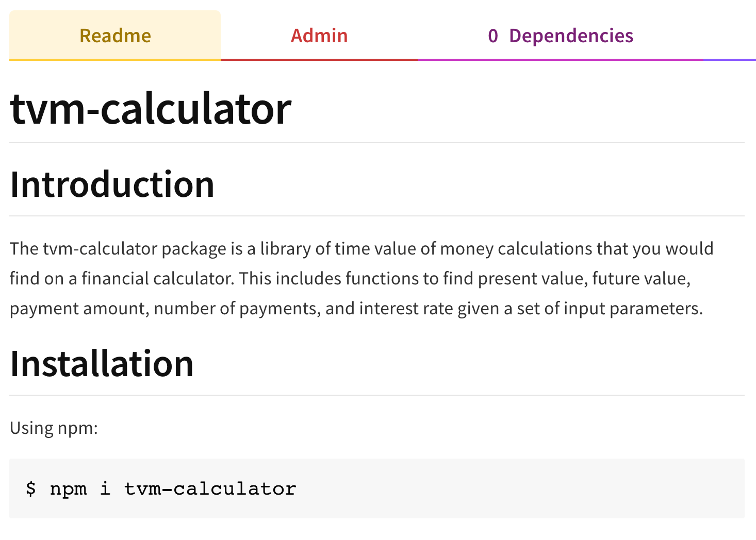Open the Dependencies tab
The image size is (756, 540).
tap(561, 36)
